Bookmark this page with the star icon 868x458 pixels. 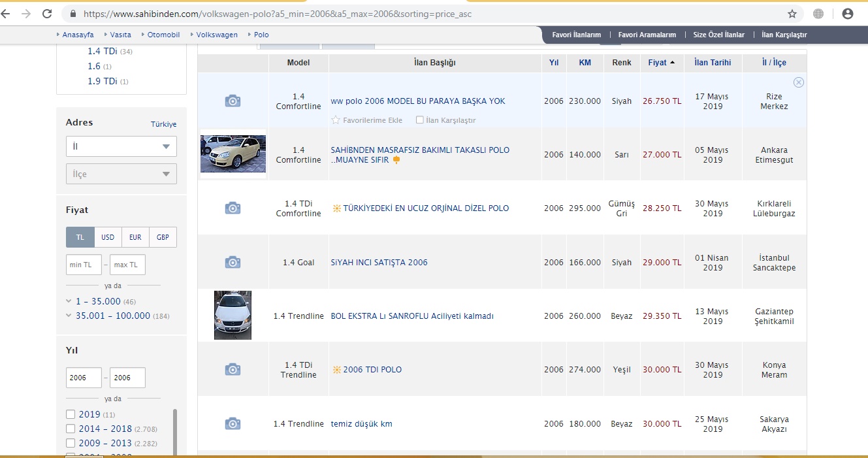(792, 14)
